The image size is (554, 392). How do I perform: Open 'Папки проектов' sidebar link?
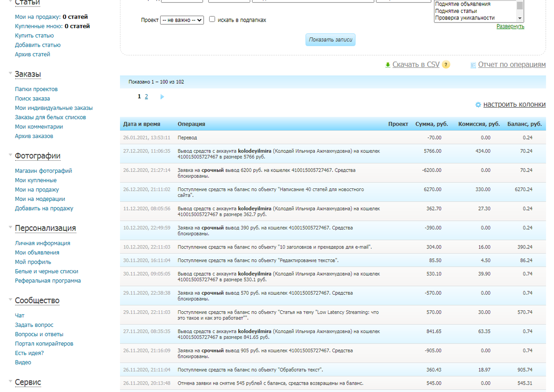(x=36, y=89)
